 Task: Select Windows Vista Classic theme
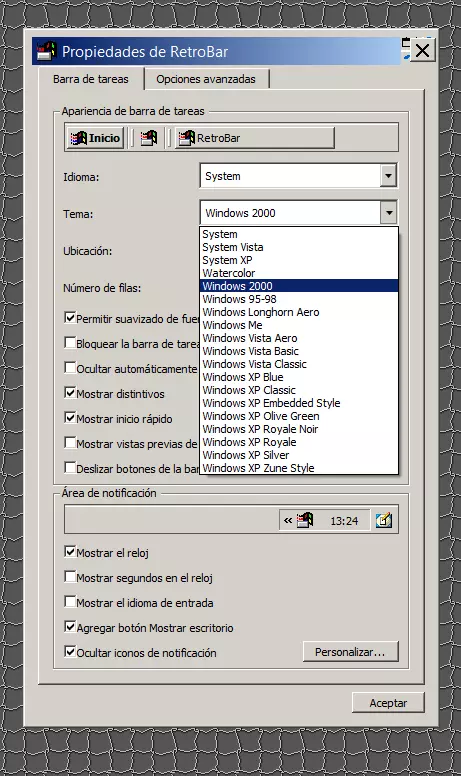(x=299, y=364)
